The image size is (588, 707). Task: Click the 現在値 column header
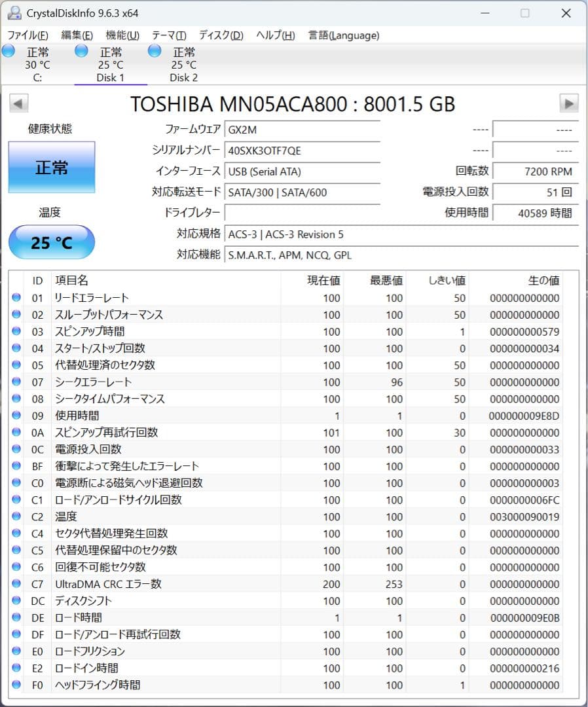pos(312,280)
